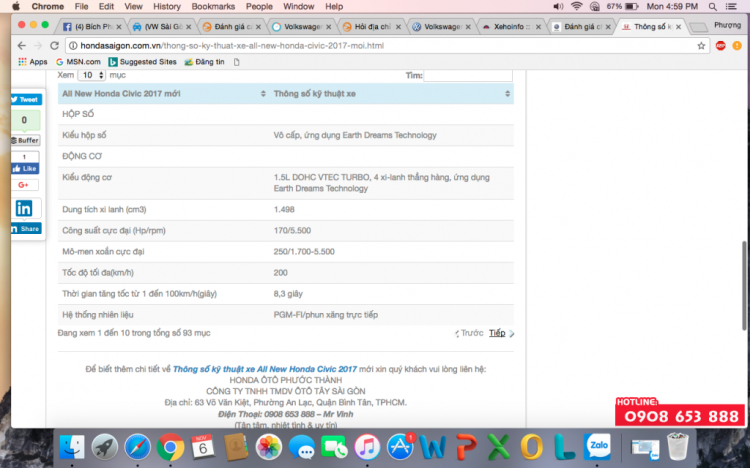Share the page via Buffer button
The height and width of the screenshot is (468, 750).
[26, 140]
